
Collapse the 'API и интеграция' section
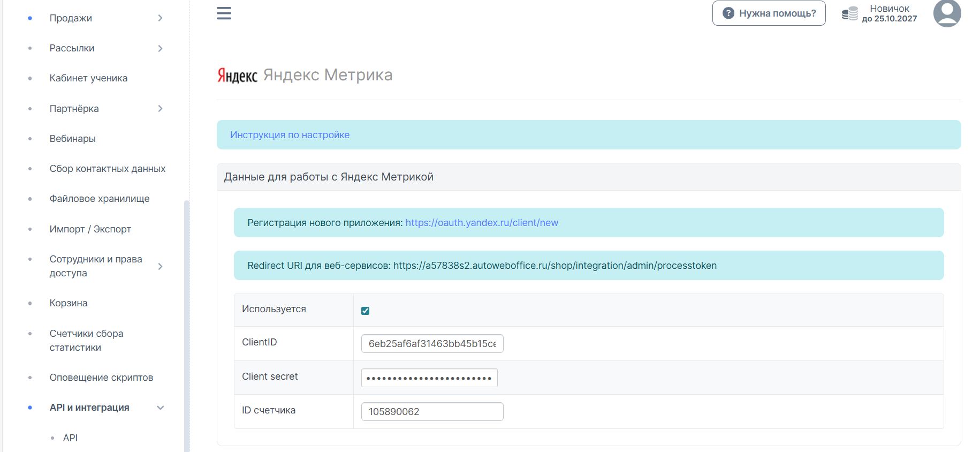pyautogui.click(x=160, y=408)
